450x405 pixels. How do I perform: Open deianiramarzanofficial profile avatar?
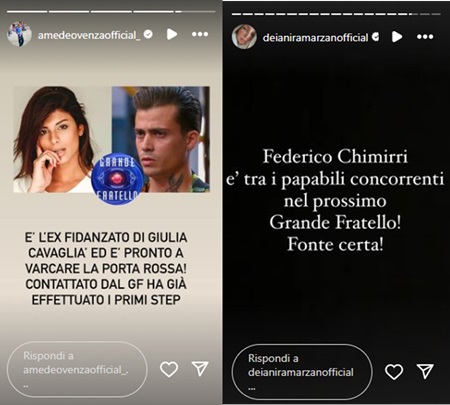[x=244, y=37]
